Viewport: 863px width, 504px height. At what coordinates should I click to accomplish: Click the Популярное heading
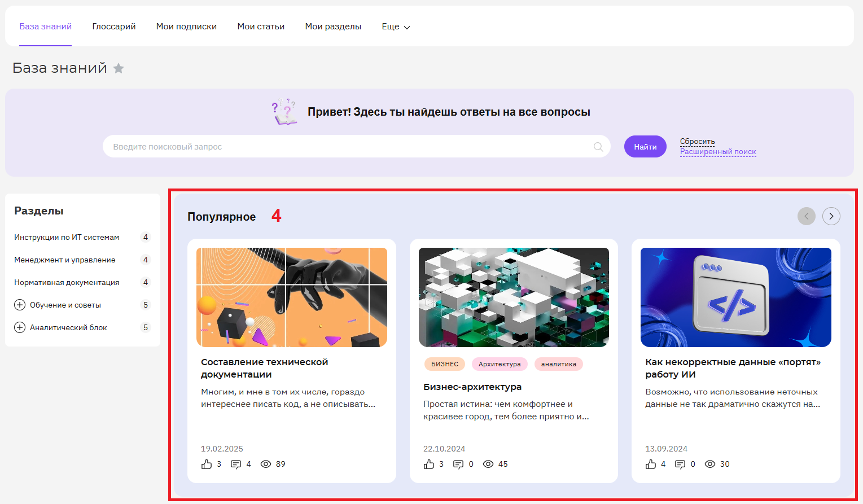221,217
